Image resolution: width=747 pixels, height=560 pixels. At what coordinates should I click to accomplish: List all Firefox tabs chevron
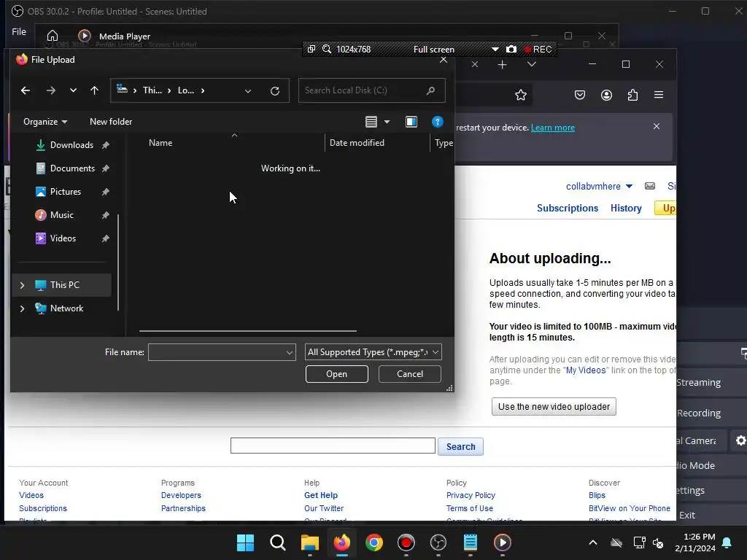tap(532, 64)
